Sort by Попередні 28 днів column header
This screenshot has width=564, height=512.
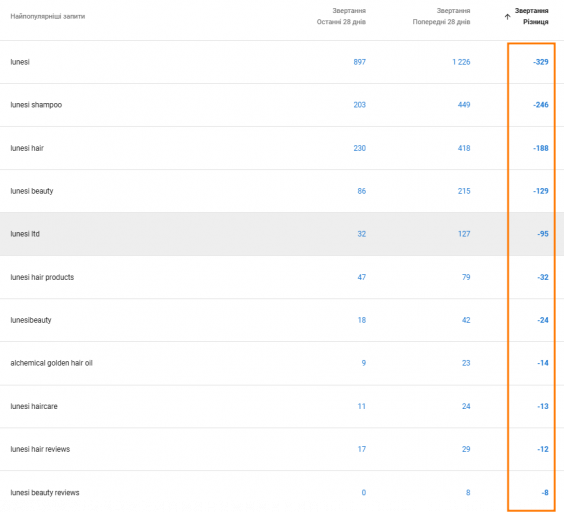441,16
